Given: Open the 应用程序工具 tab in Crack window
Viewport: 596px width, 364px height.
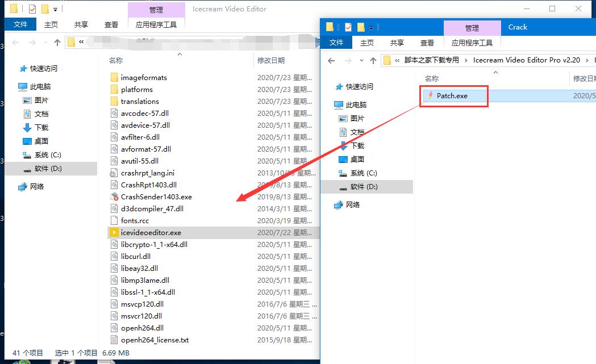Looking at the screenshot, I should pyautogui.click(x=472, y=43).
